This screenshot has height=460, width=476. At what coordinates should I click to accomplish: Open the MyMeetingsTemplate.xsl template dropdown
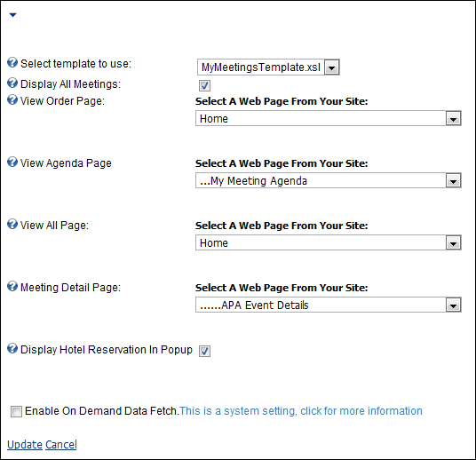click(268, 67)
